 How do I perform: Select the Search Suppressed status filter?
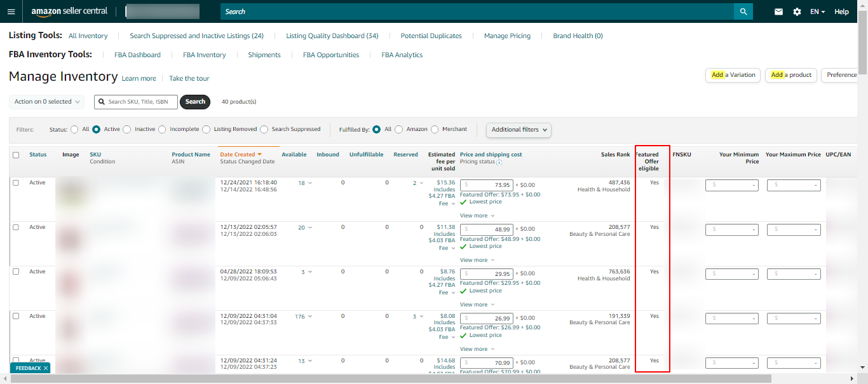(x=264, y=129)
